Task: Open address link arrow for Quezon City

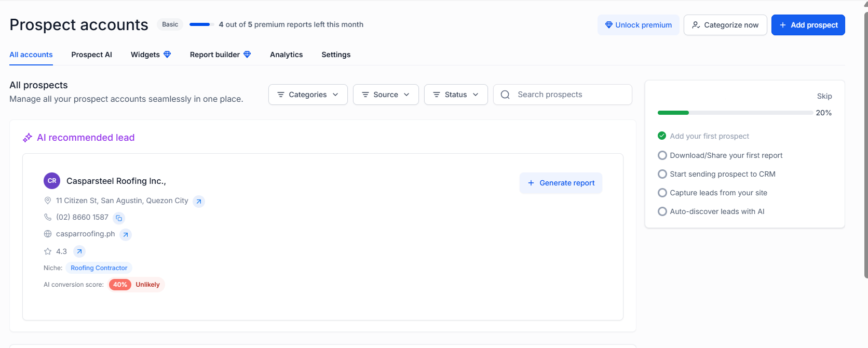Action: 199,202
